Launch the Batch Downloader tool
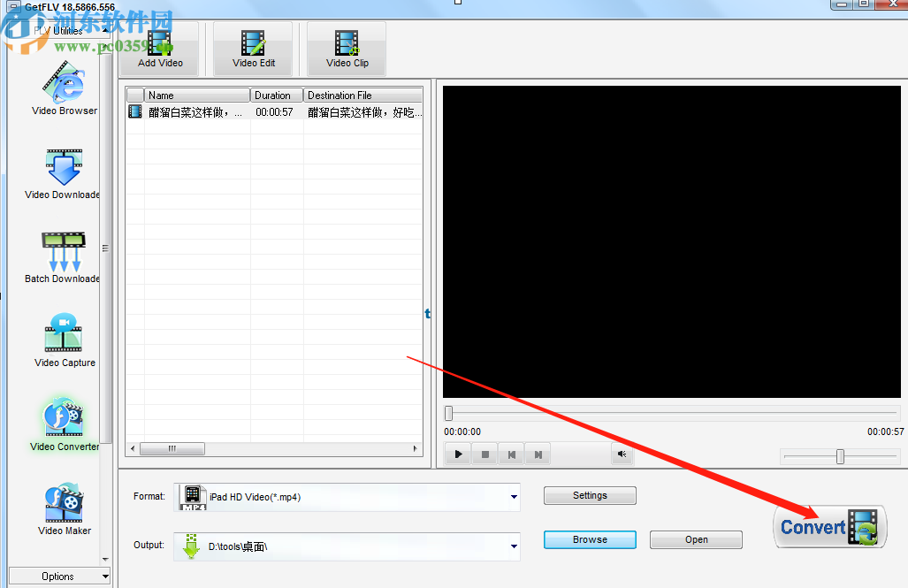908x588 pixels. pyautogui.click(x=63, y=252)
